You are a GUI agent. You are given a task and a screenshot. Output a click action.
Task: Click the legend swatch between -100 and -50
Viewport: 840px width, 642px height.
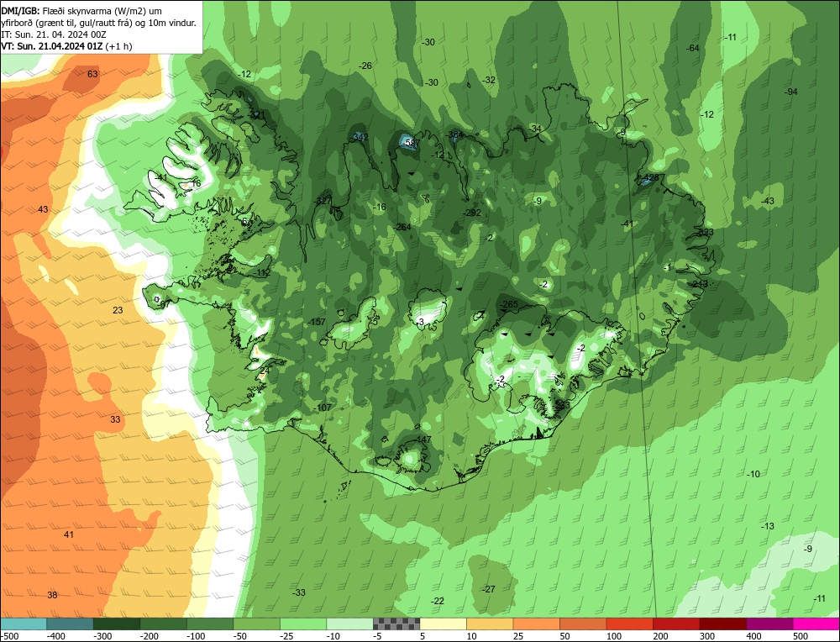(210, 624)
